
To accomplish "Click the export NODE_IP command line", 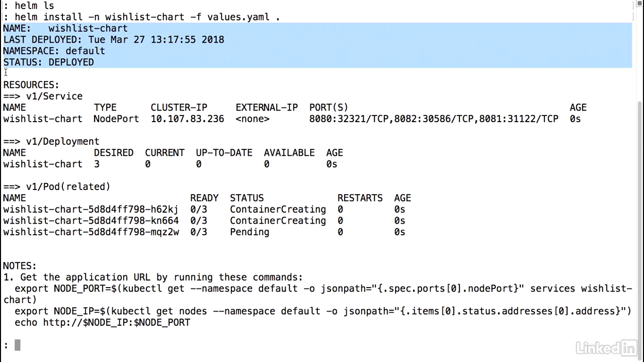I will pyautogui.click(x=323, y=311).
